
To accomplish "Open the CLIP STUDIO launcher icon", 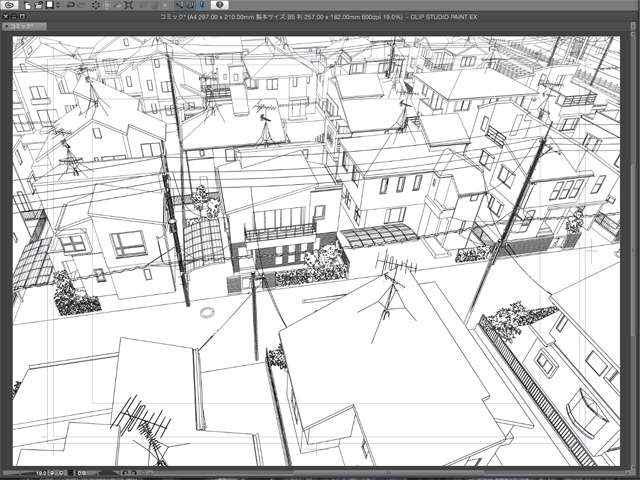I will [9, 5].
